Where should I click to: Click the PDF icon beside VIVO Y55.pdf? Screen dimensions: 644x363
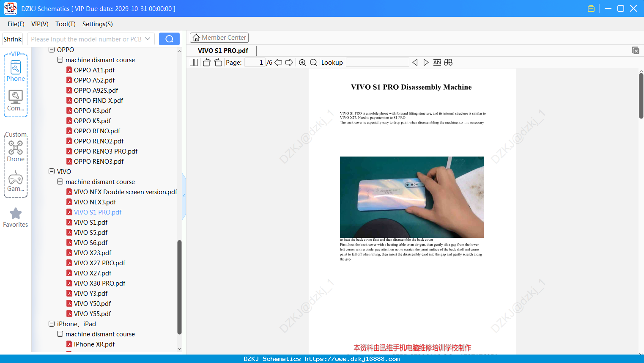tap(69, 313)
